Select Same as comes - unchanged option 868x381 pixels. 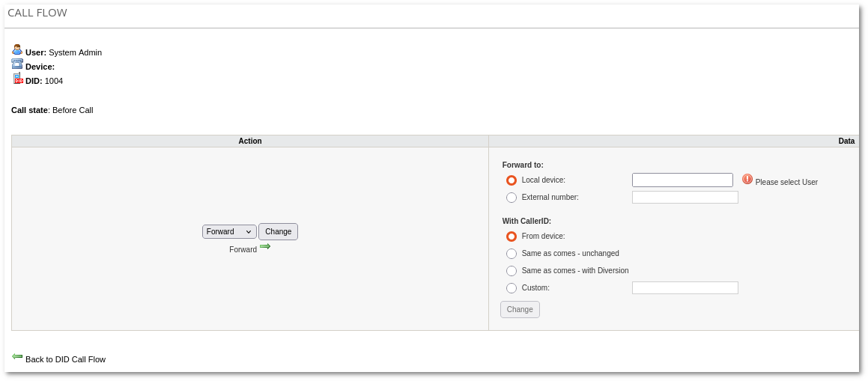point(512,254)
